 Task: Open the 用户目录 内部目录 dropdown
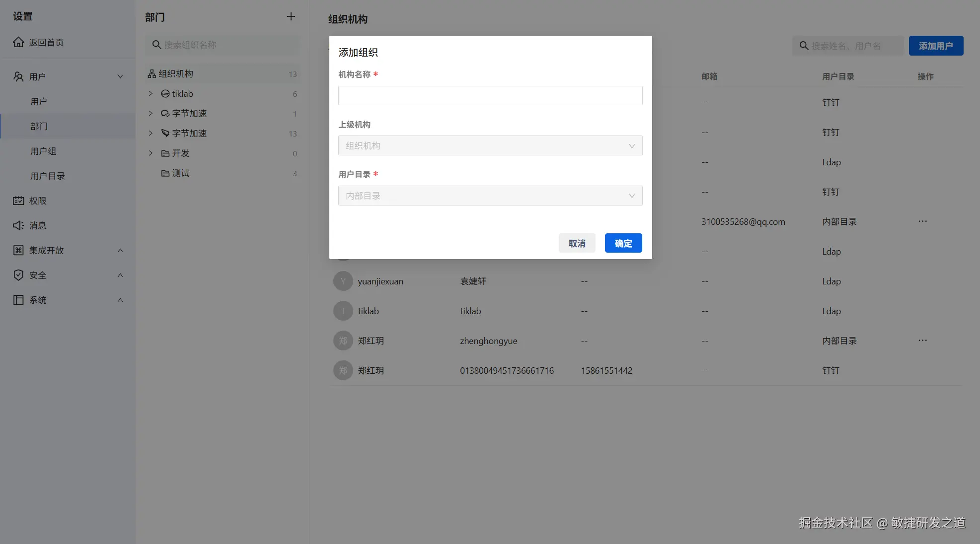(x=490, y=196)
